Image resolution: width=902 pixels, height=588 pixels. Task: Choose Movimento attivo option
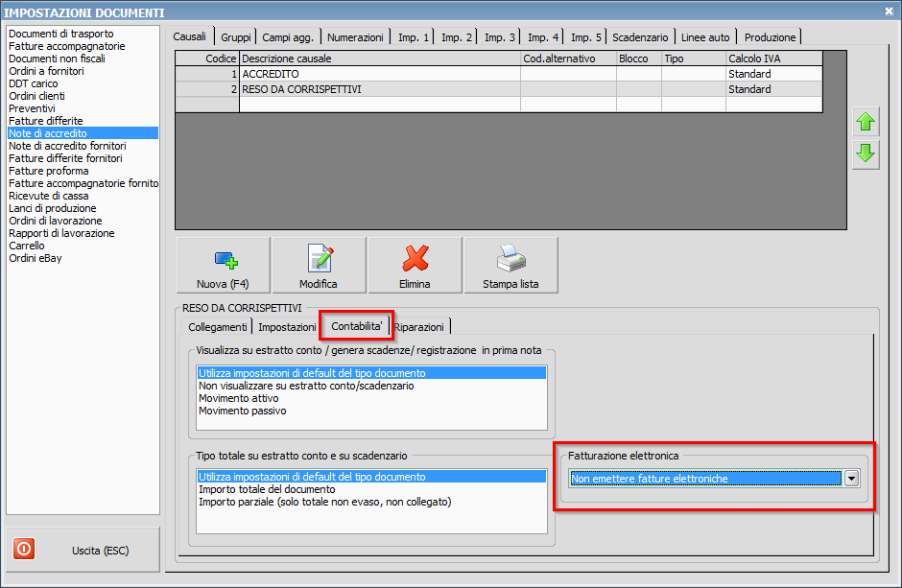(x=241, y=398)
